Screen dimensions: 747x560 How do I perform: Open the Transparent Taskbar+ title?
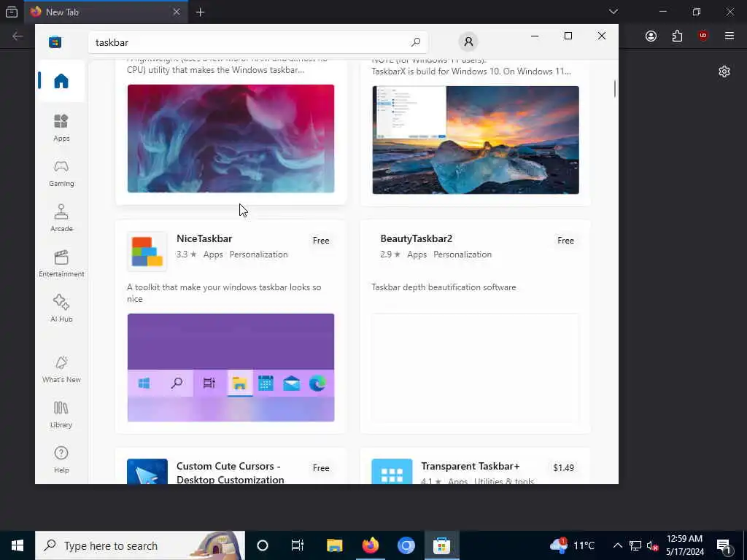(471, 466)
